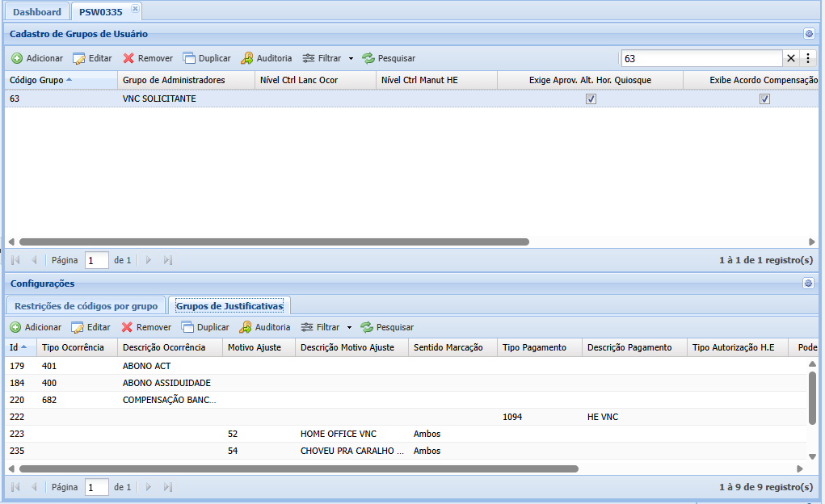Click the page number field in lower pager

tap(97, 487)
